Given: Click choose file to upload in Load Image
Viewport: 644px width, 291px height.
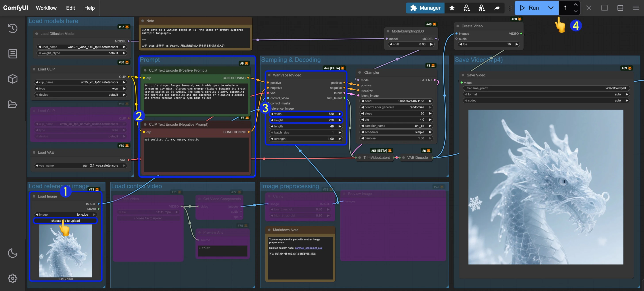Looking at the screenshot, I should point(65,221).
